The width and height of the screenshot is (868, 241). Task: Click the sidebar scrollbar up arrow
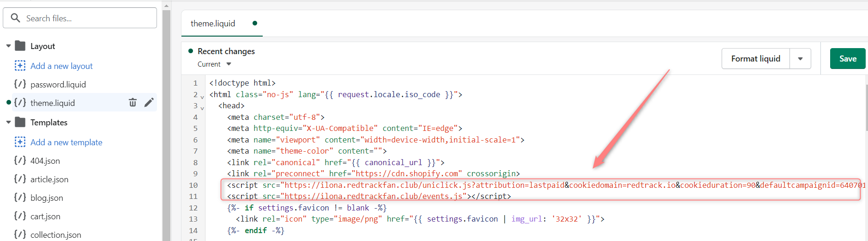pyautogui.click(x=167, y=6)
